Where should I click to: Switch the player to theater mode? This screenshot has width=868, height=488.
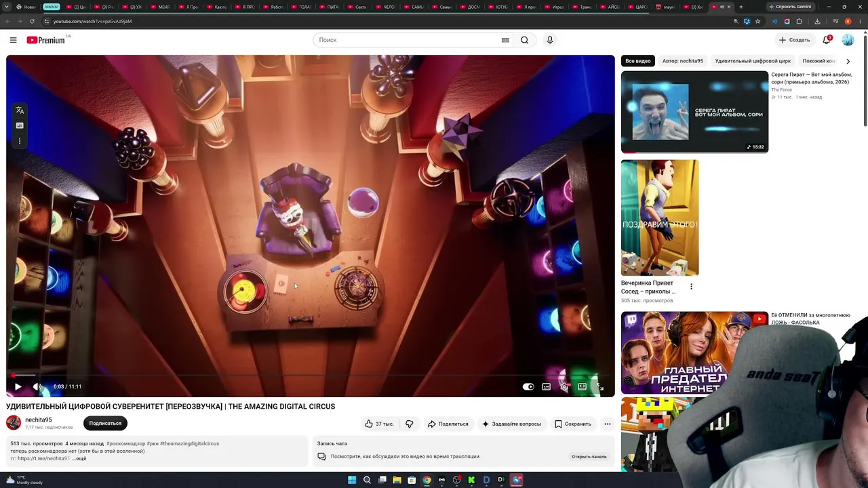tap(582, 387)
